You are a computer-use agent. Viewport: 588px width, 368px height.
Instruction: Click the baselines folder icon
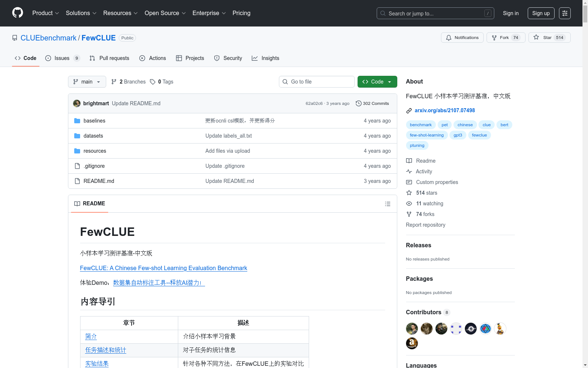(x=77, y=120)
